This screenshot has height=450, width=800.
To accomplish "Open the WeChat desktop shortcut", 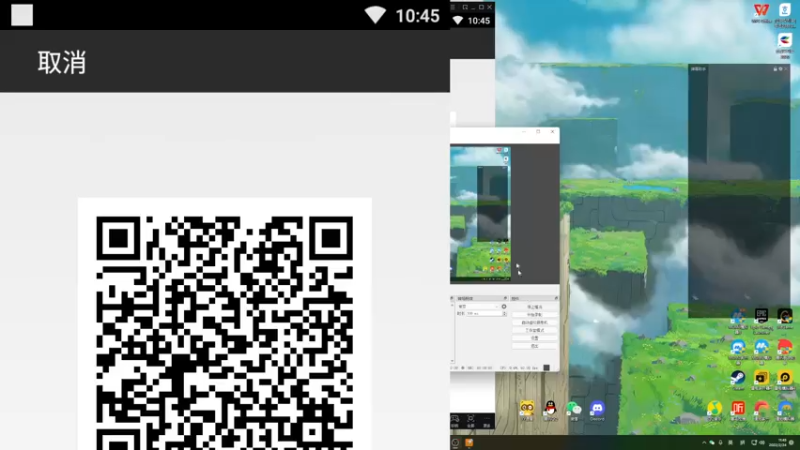I will (x=574, y=410).
